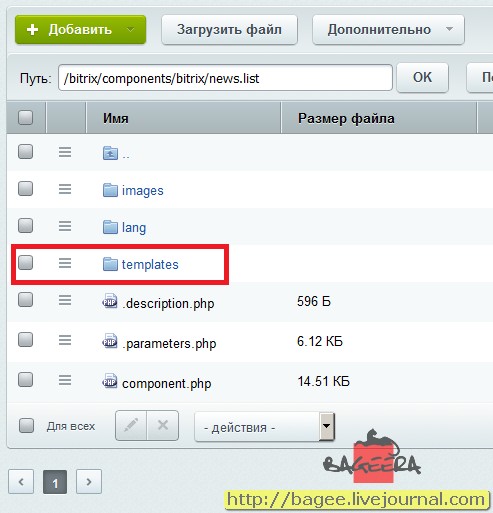The width and height of the screenshot is (493, 513).
Task: Open row actions menu for lang folder
Action: click(65, 226)
